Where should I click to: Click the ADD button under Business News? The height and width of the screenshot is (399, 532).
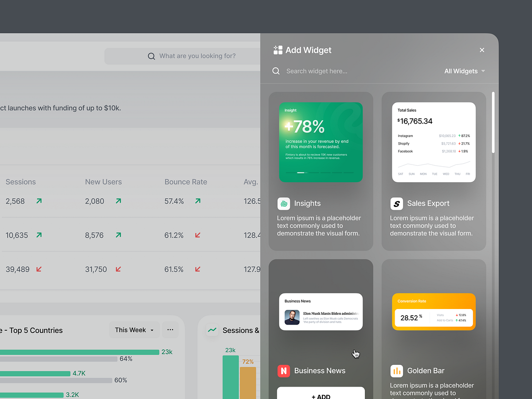coord(321,396)
